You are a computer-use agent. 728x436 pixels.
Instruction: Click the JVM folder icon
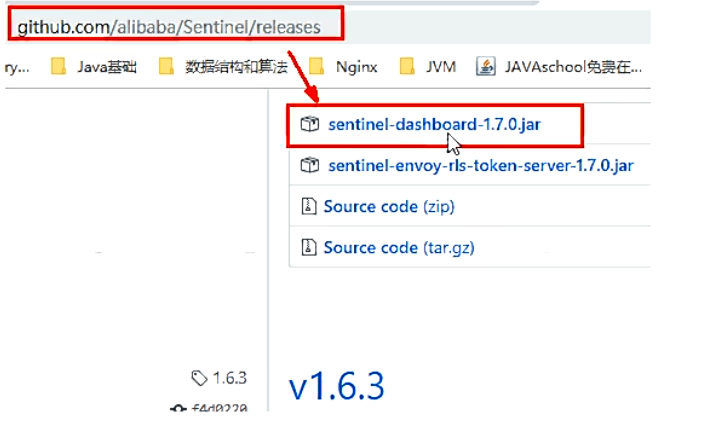pos(407,66)
